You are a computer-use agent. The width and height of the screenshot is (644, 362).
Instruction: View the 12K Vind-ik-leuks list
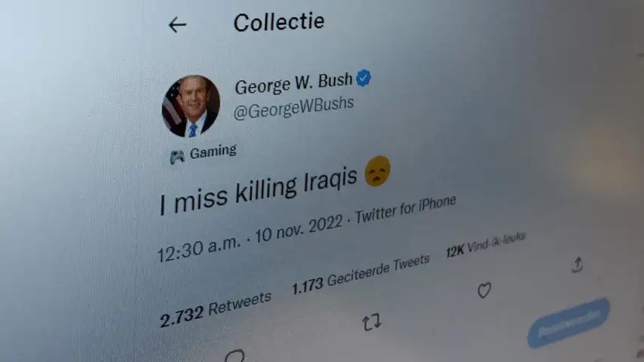[486, 244]
